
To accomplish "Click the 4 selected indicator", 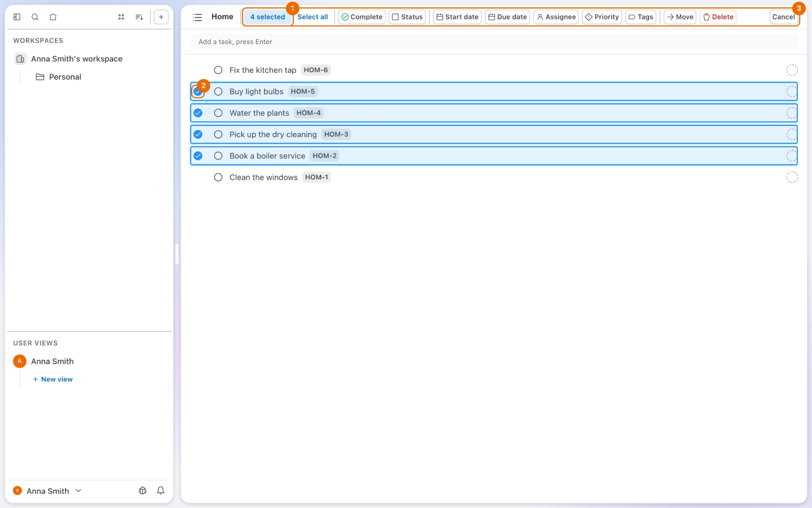I will [267, 17].
